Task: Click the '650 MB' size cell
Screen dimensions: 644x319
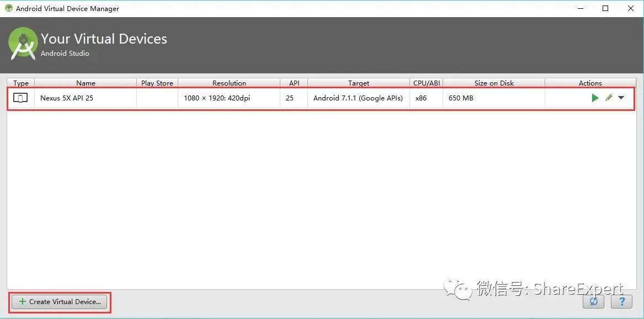Action: coord(494,98)
